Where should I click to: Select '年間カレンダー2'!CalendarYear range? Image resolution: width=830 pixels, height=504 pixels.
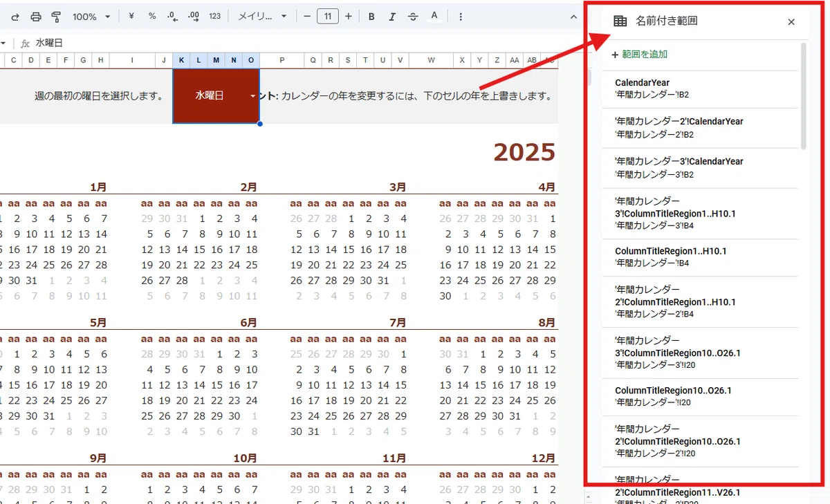coord(700,128)
